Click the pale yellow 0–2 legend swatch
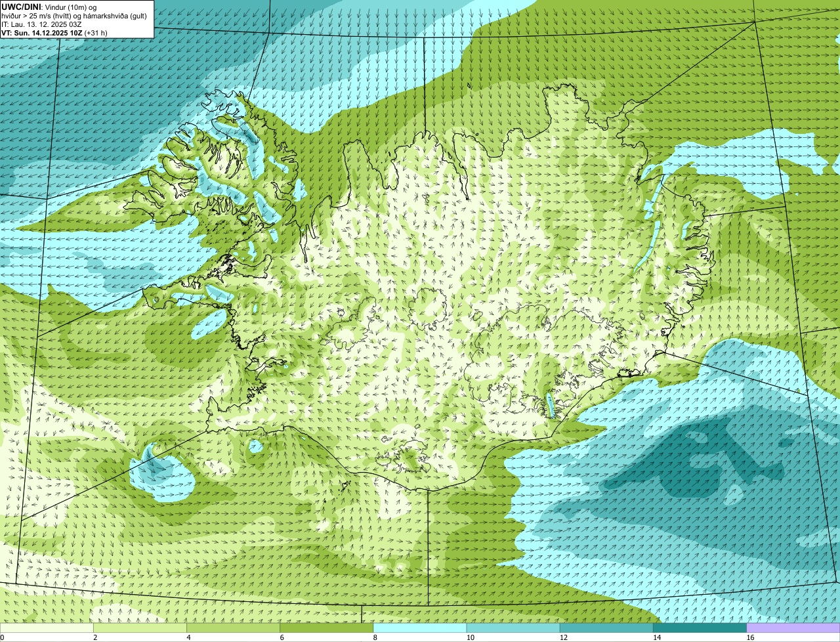Viewport: 840px width, 642px height. (47, 628)
